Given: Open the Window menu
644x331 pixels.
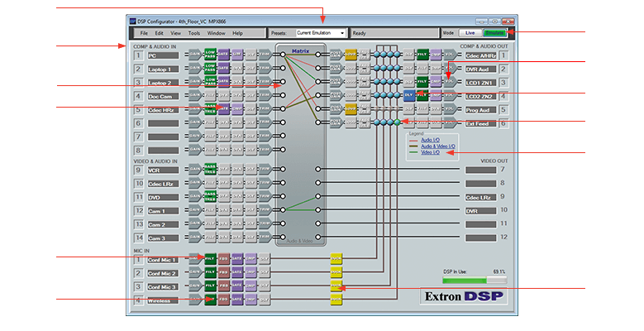Looking at the screenshot, I should coord(216,33).
